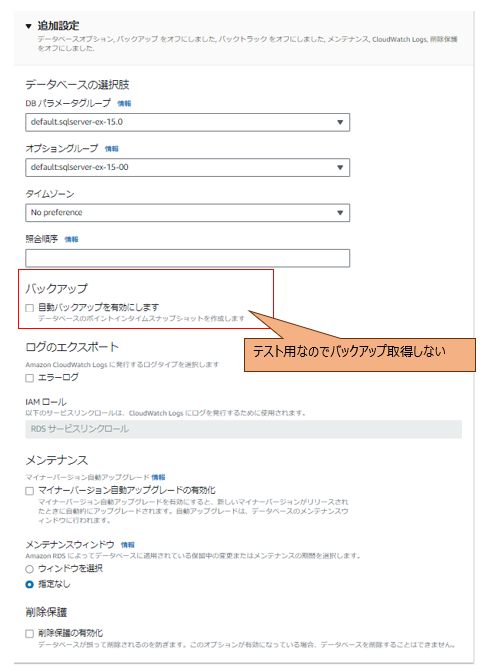Click 情報 link next to 照合順序
Image resolution: width=486 pixels, height=667 pixels.
coord(71,239)
